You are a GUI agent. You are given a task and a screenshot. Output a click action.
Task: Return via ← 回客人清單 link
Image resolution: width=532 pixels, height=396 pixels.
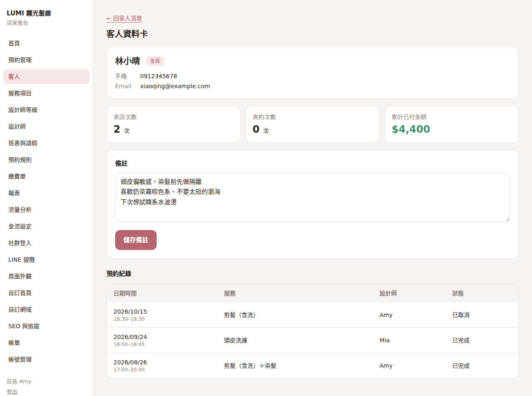click(x=124, y=18)
